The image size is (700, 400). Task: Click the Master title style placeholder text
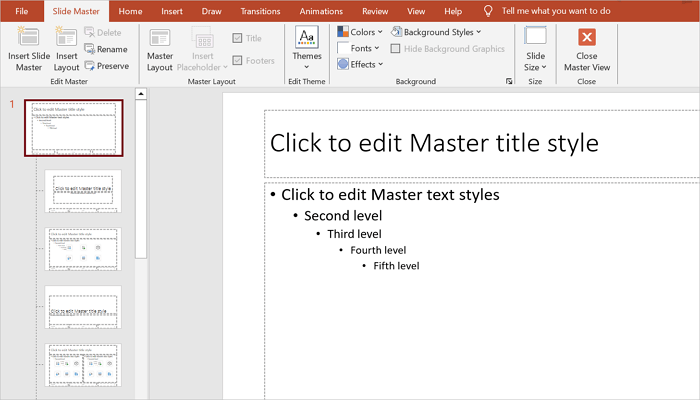[x=434, y=143]
